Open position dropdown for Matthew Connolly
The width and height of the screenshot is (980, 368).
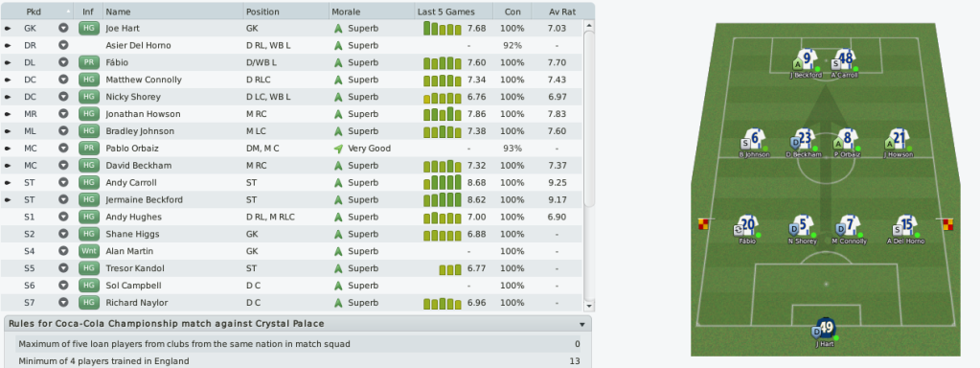63,80
